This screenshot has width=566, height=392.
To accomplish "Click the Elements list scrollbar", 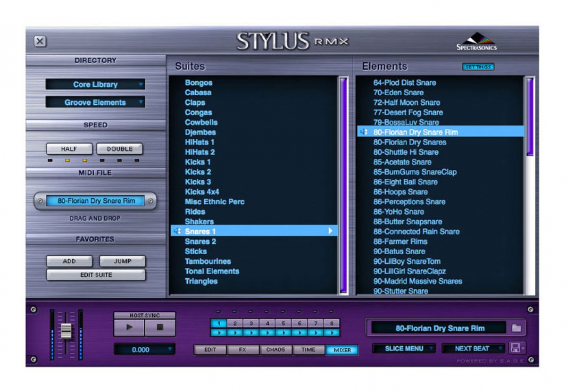I will [x=530, y=117].
